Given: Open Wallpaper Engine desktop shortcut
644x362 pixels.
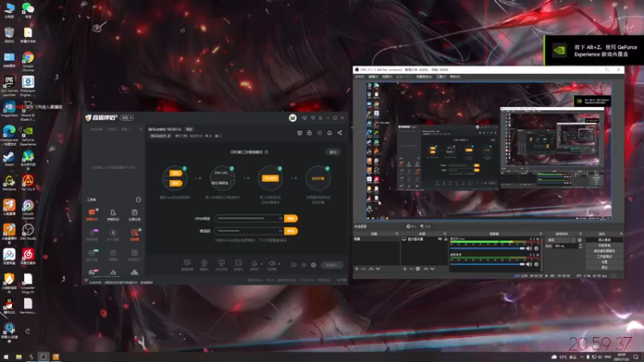Looking at the screenshot, I should coord(28,86).
